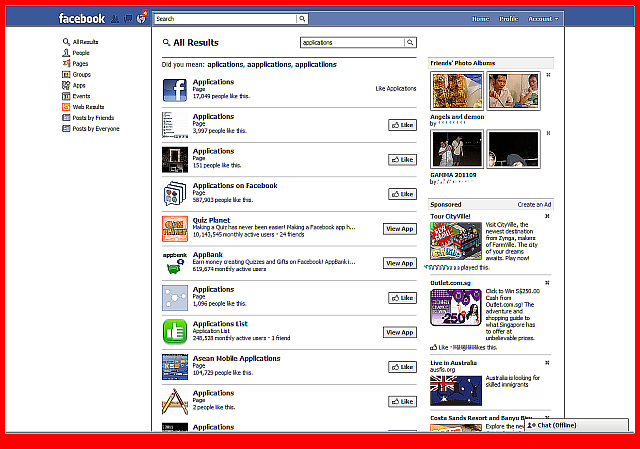Open Applications List title link
This screenshot has height=449, width=640.
tap(220, 324)
